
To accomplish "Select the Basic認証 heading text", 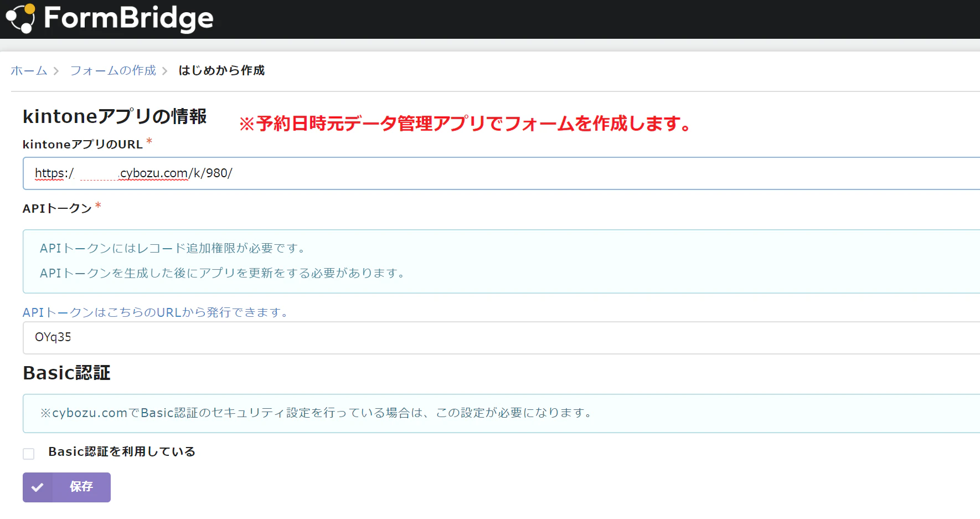I will click(66, 373).
